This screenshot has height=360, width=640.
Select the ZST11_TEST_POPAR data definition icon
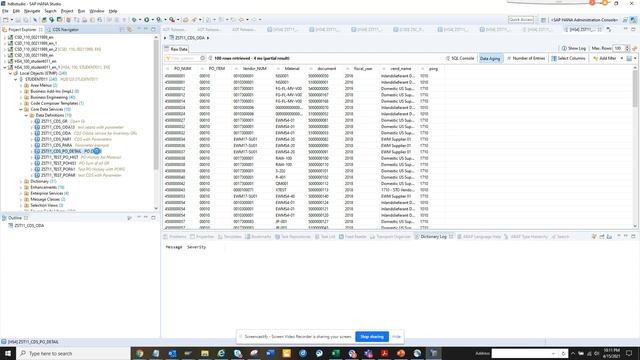tap(37, 175)
